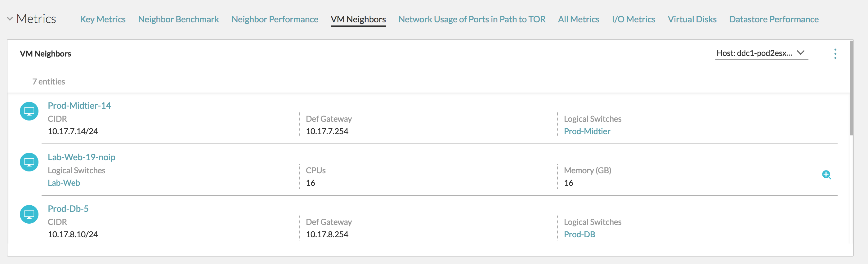Switch to the All Metrics tab
868x264 pixels.
pyautogui.click(x=579, y=19)
